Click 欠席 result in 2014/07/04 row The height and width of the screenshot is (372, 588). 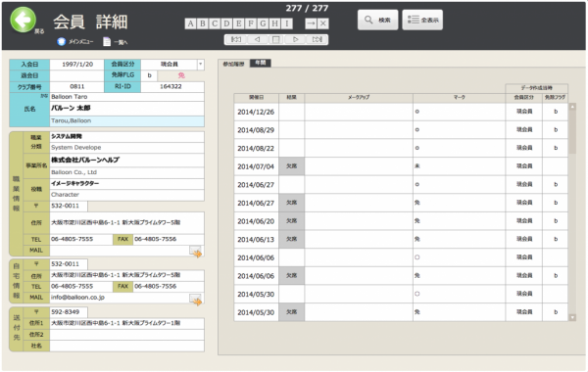coord(291,166)
